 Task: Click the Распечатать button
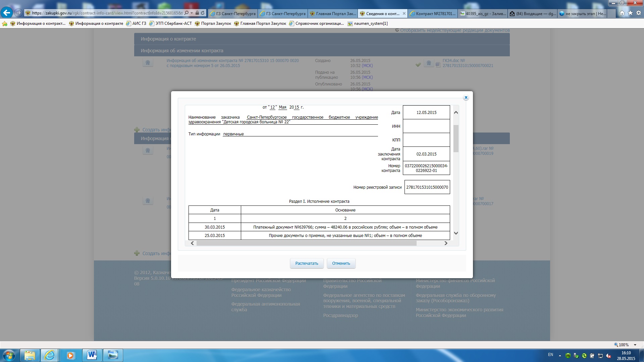coord(307,263)
